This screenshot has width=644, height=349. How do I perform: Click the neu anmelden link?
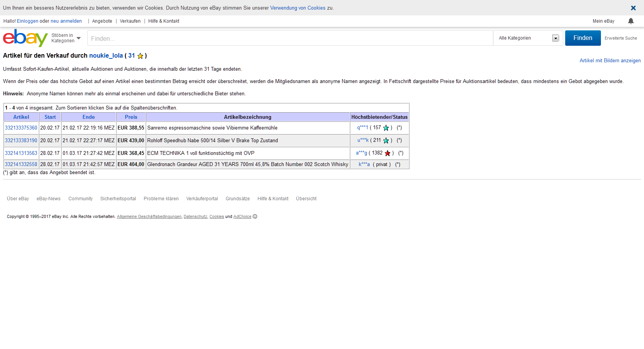tap(66, 21)
